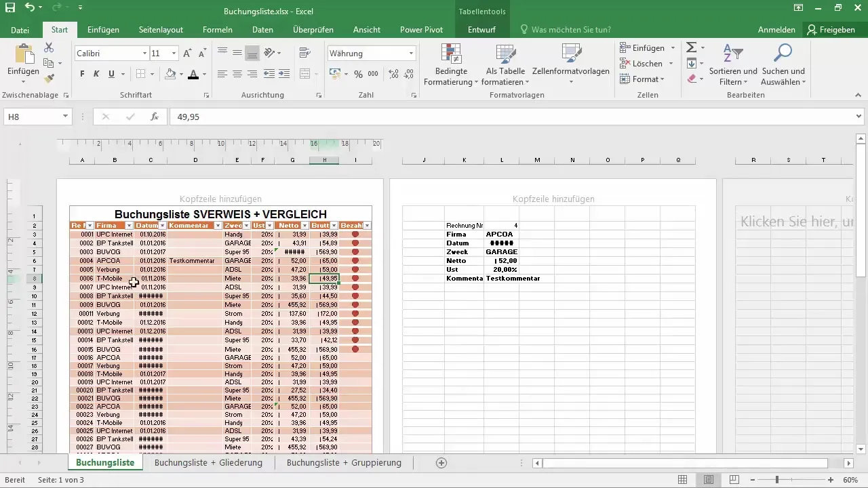Expand the formula bar
The image size is (868, 488).
pos(860,117)
